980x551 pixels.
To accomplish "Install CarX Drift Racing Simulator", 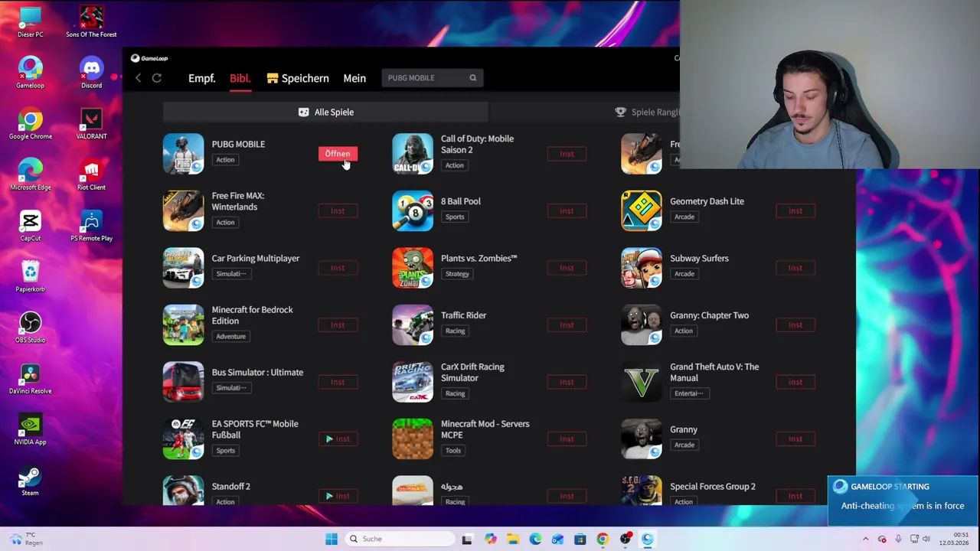I will [567, 382].
